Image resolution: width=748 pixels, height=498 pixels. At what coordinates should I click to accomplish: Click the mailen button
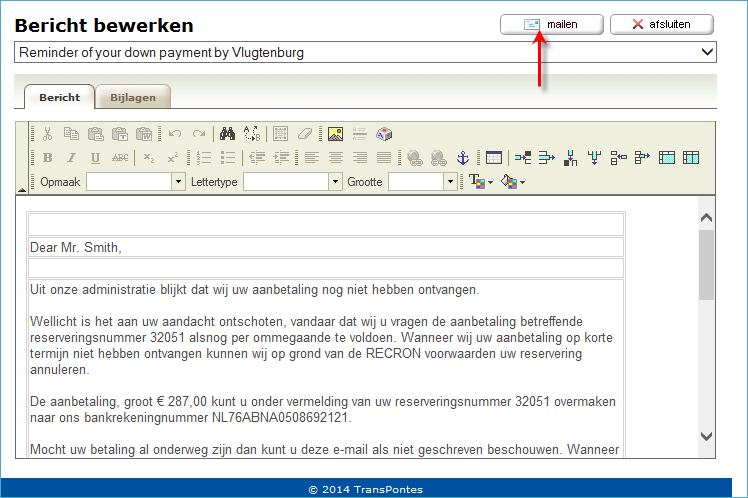(x=552, y=24)
